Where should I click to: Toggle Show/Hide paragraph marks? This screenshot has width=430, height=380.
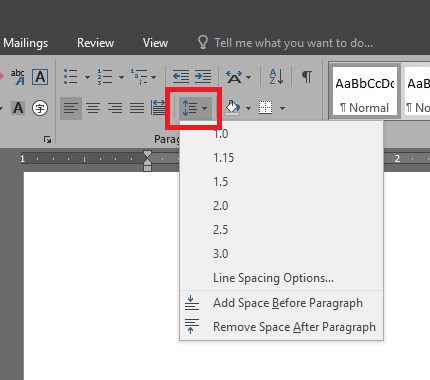307,77
